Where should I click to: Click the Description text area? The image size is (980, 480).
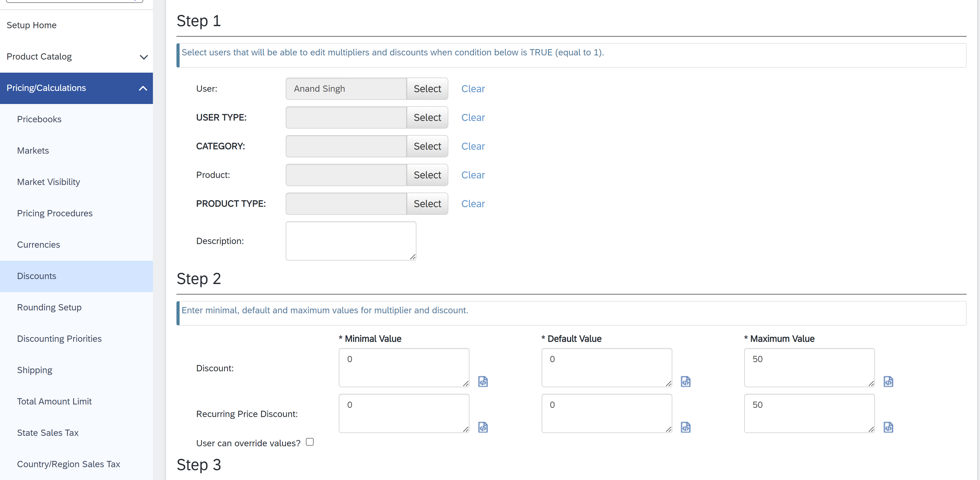tap(351, 241)
